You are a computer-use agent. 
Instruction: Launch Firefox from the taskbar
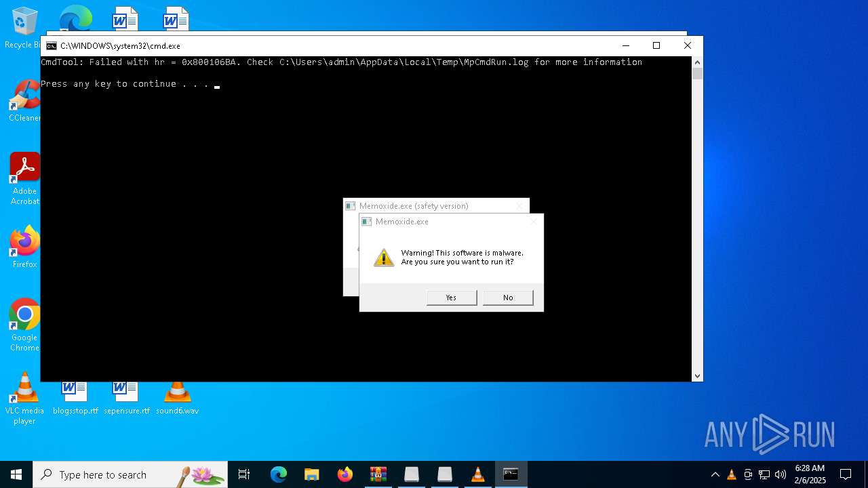click(345, 474)
